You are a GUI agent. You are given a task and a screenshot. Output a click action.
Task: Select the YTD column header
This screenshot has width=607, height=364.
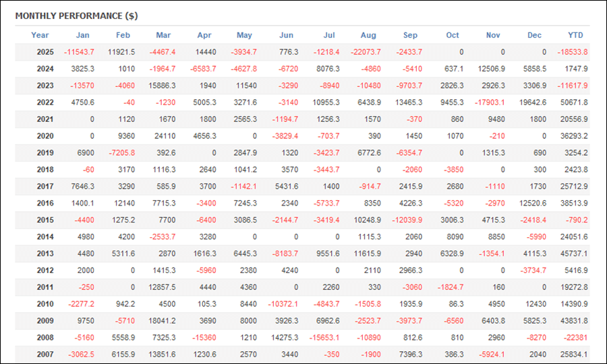pyautogui.click(x=575, y=35)
